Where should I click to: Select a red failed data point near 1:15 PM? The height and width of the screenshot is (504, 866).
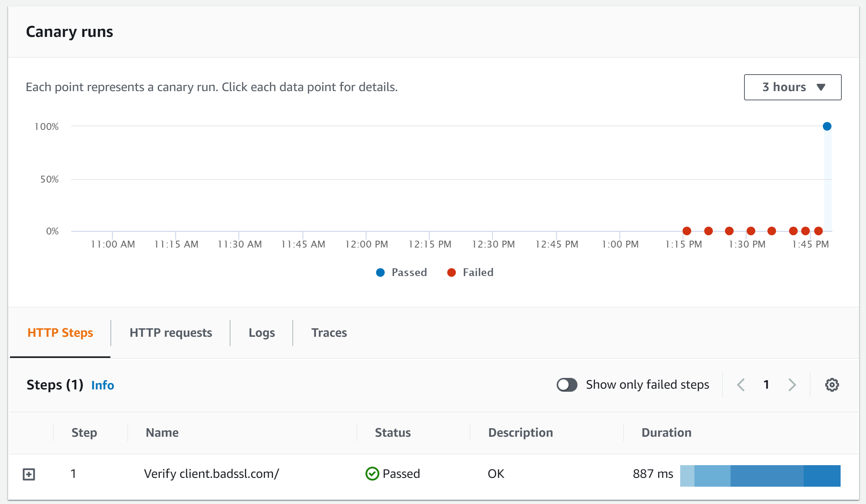(687, 231)
